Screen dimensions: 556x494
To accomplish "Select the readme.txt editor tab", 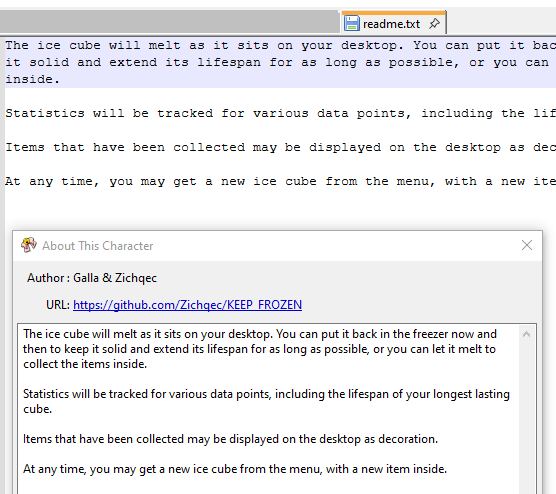I will coord(393,23).
